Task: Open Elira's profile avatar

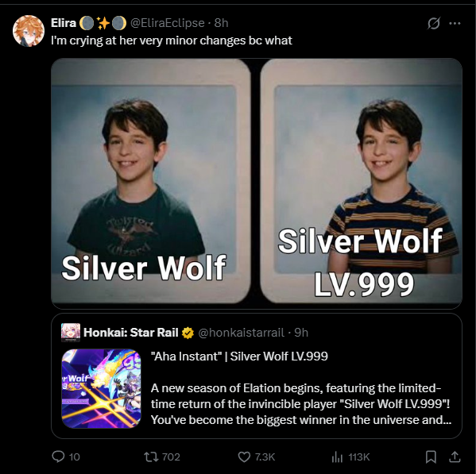Action: tap(29, 31)
